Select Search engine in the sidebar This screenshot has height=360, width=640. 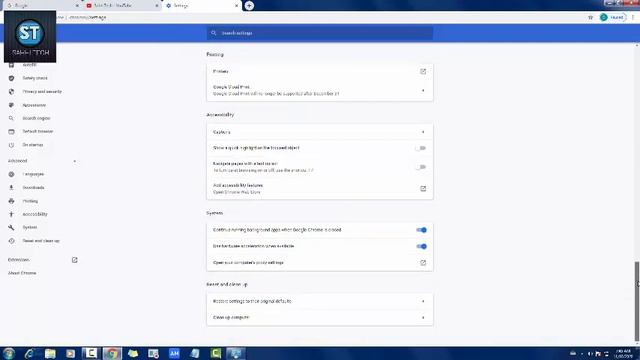click(36, 118)
